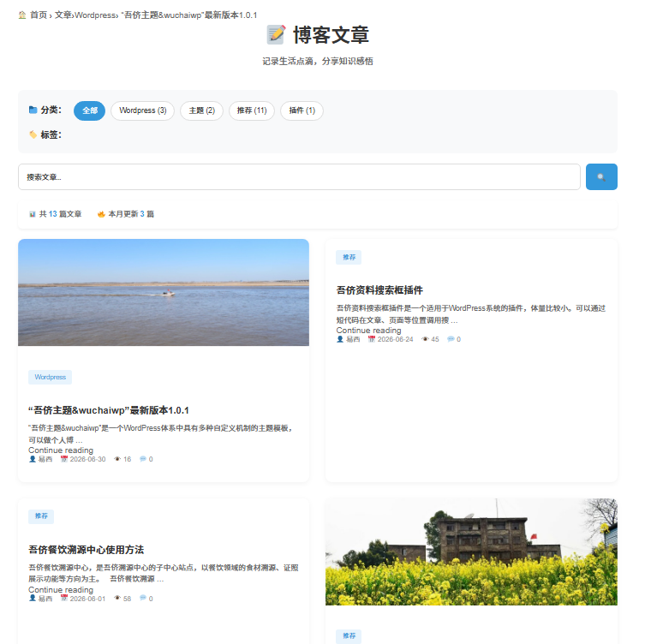This screenshot has width=645, height=644.
Task: Click 推荐 tag above 吾侪资料搜索框插件
Action: [349, 258]
